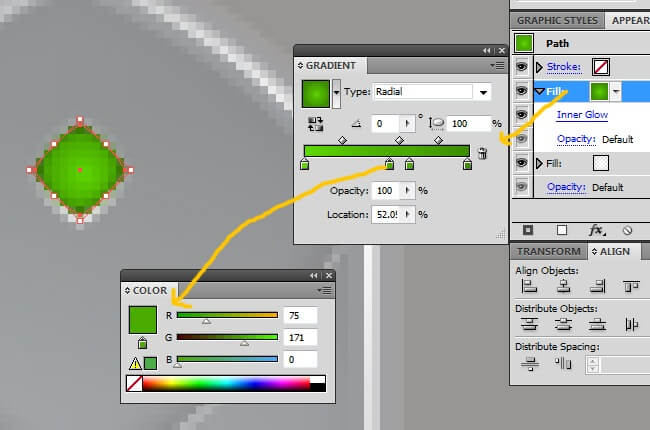Image resolution: width=650 pixels, height=430 pixels.
Task: Click the B color slider
Action: click(x=227, y=359)
